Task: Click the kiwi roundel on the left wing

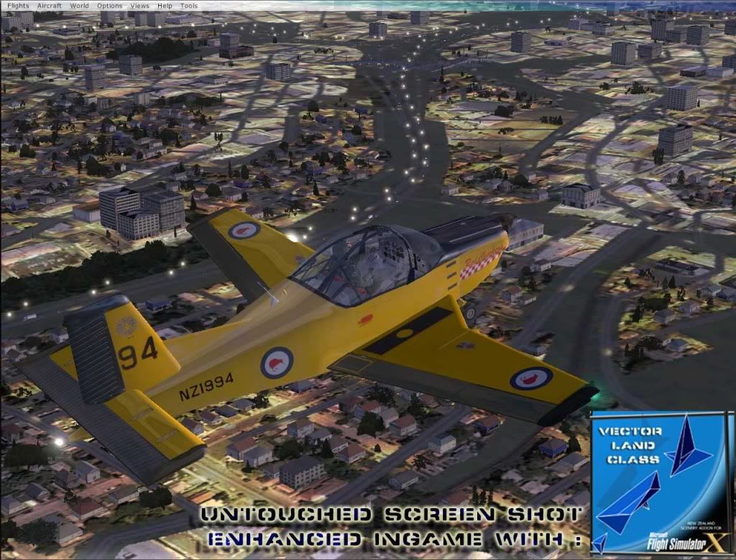Action: pyautogui.click(x=244, y=230)
